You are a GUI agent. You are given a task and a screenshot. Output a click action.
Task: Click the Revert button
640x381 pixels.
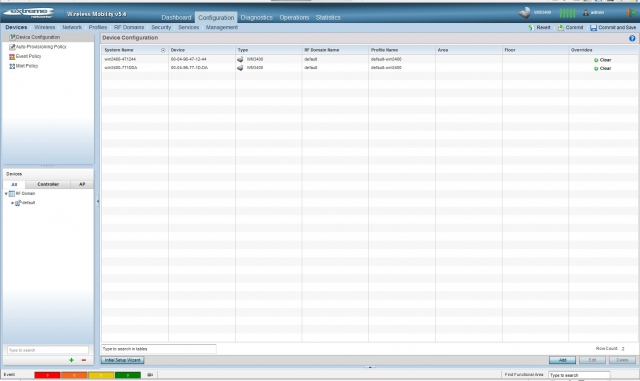coord(540,27)
